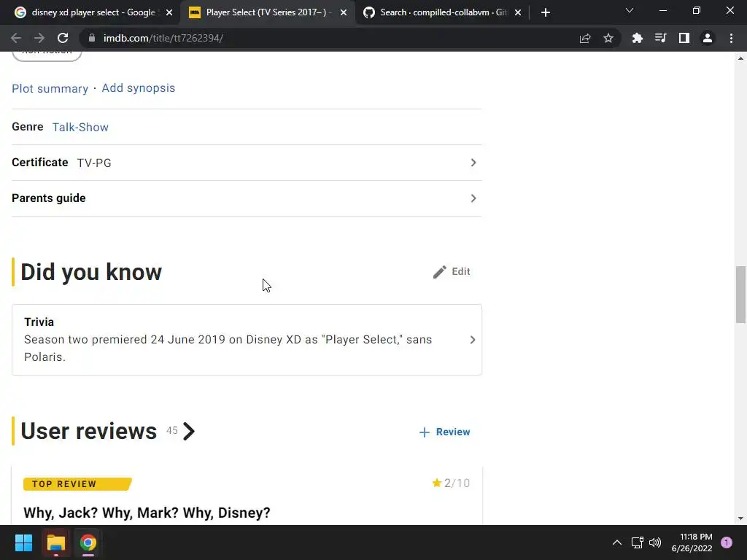Open Plot summary link
Image resolution: width=747 pixels, height=560 pixels.
point(50,88)
